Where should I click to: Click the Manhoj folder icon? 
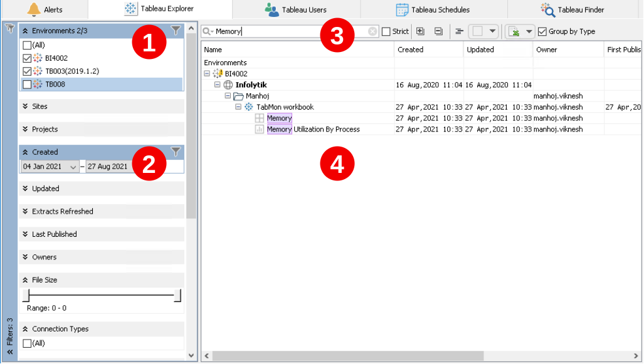tap(239, 96)
